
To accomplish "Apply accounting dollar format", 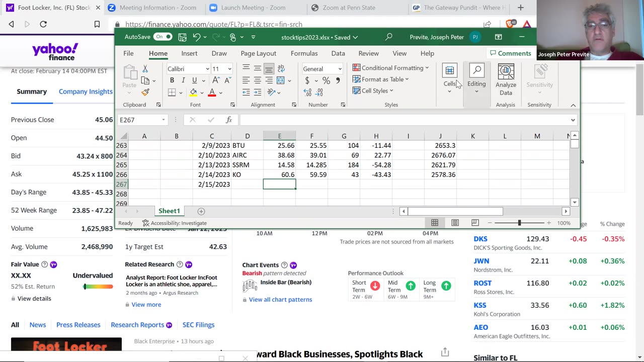I will (x=307, y=80).
